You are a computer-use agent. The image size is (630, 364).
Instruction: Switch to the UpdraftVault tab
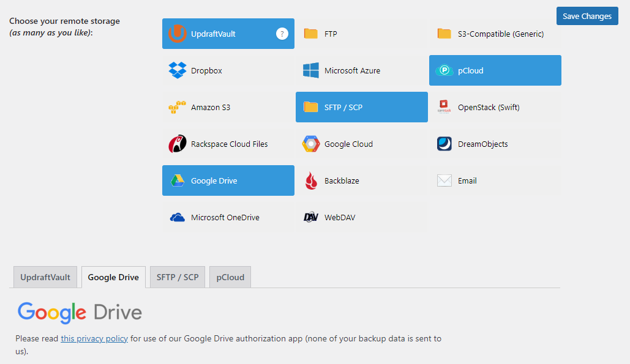[45, 277]
